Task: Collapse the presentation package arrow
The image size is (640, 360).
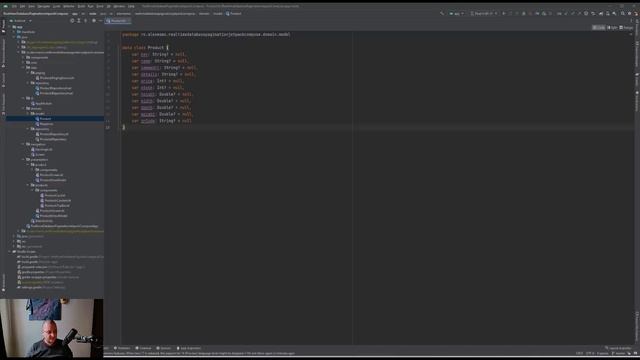Action: 23,160
